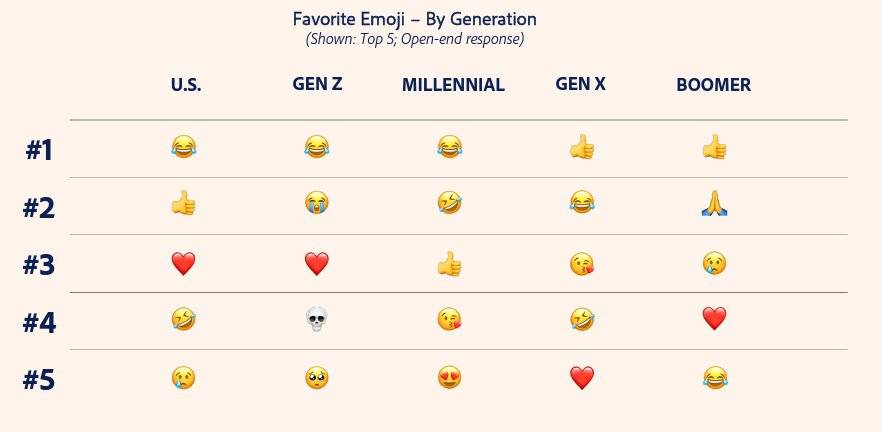
Task: Click Boomer's #5 tears of joy emoji
Action: point(715,377)
